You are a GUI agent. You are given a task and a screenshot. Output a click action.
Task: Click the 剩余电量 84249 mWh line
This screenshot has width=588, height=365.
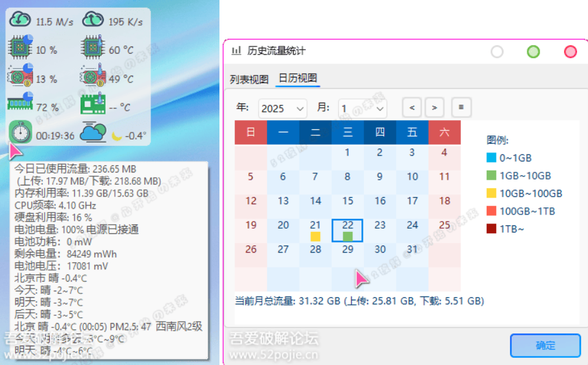tap(66, 254)
